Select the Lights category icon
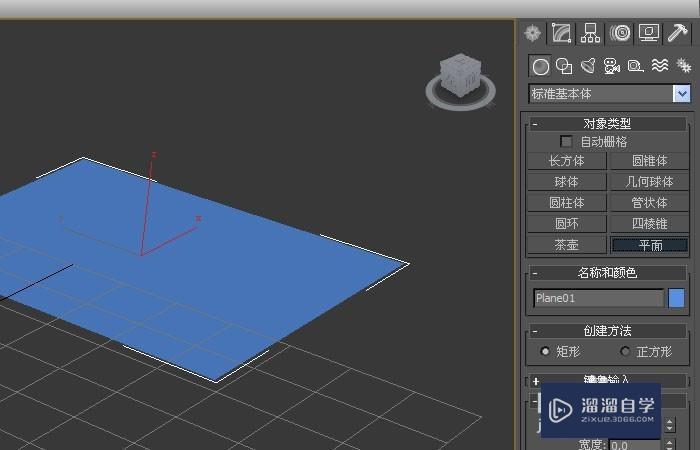700x450 pixels. pyautogui.click(x=588, y=67)
